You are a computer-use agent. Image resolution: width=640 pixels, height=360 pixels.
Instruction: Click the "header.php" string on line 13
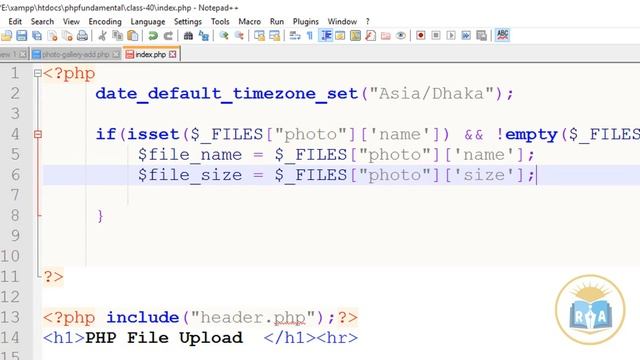click(253, 318)
